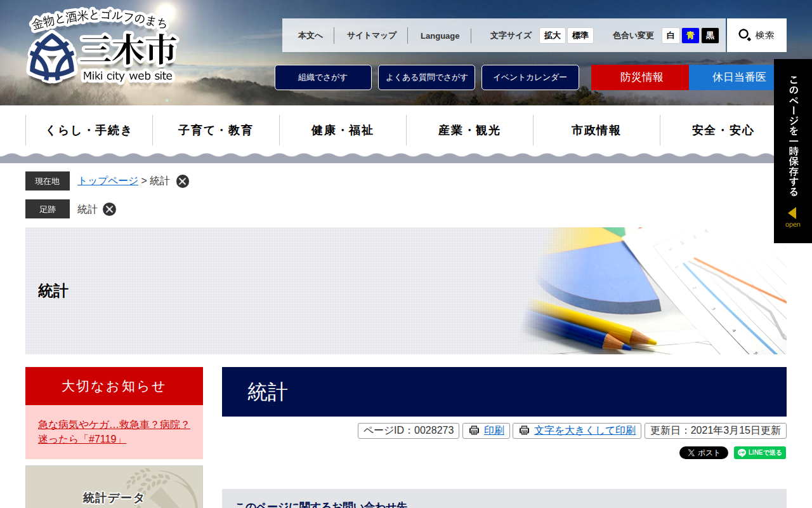Open the 統計データ sidebar banner
This screenshot has height=508, width=812.
tap(114, 487)
